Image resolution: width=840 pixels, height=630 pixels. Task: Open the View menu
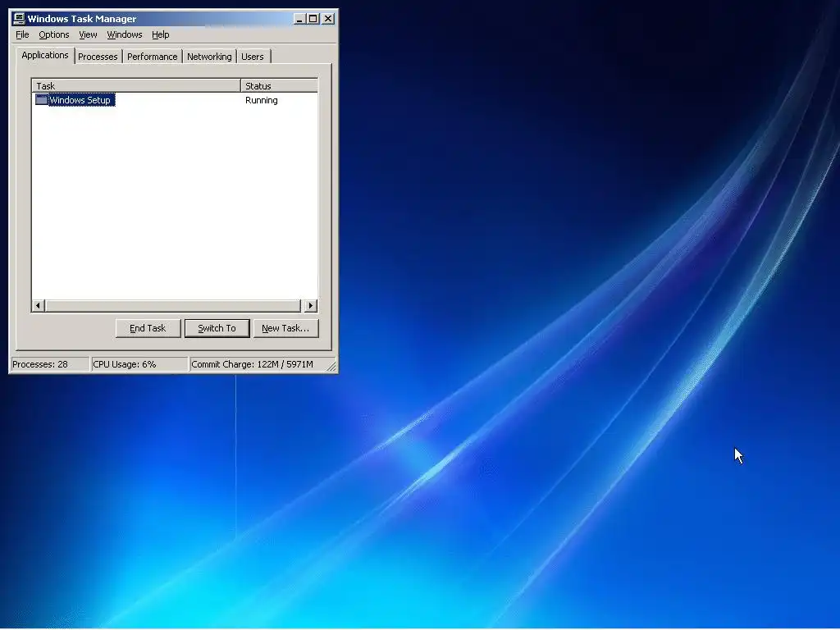tap(89, 34)
